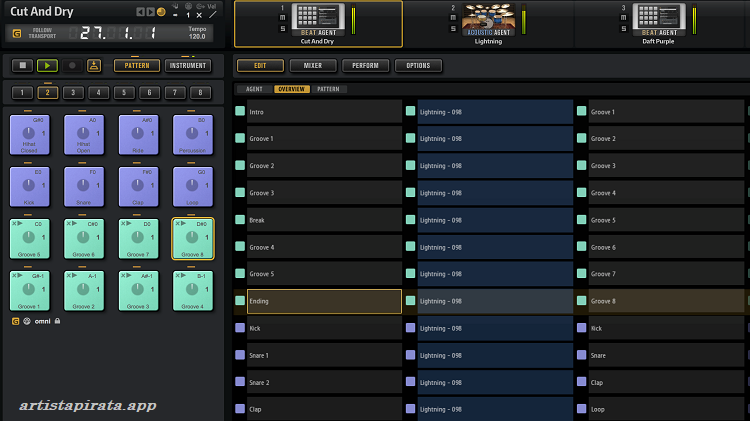Screen dimensions: 750x421
Task: Click the level meter of Lightning slot
Action: click(524, 20)
